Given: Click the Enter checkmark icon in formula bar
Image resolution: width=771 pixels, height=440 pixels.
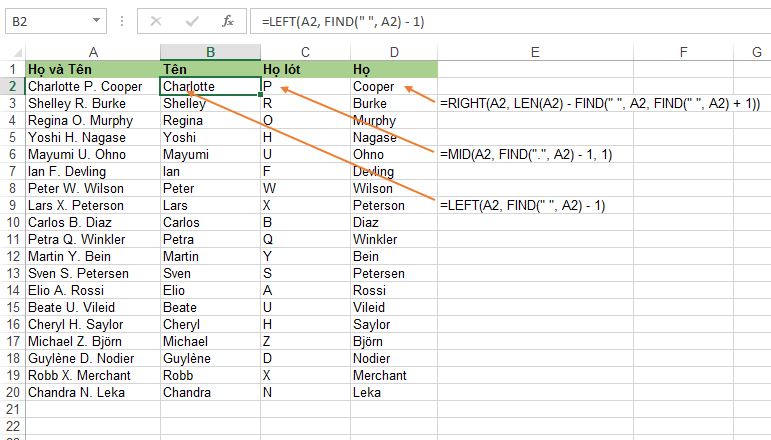Looking at the screenshot, I should click(x=192, y=21).
